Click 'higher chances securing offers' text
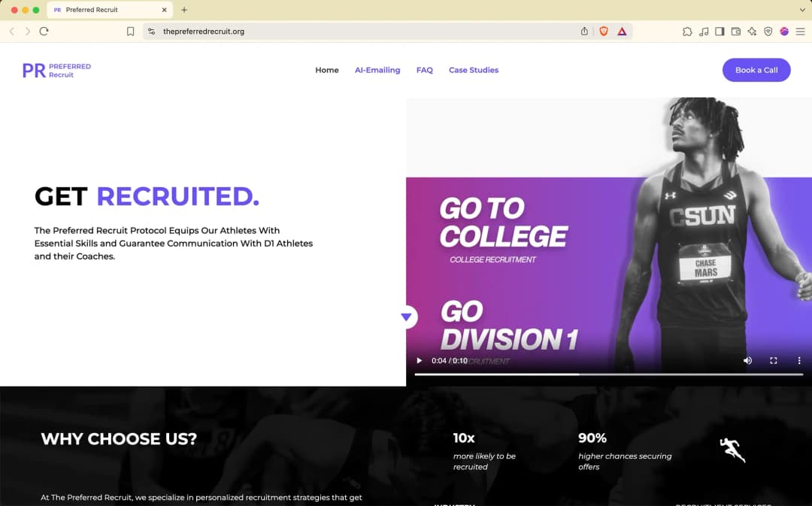This screenshot has width=812, height=506. pyautogui.click(x=625, y=462)
